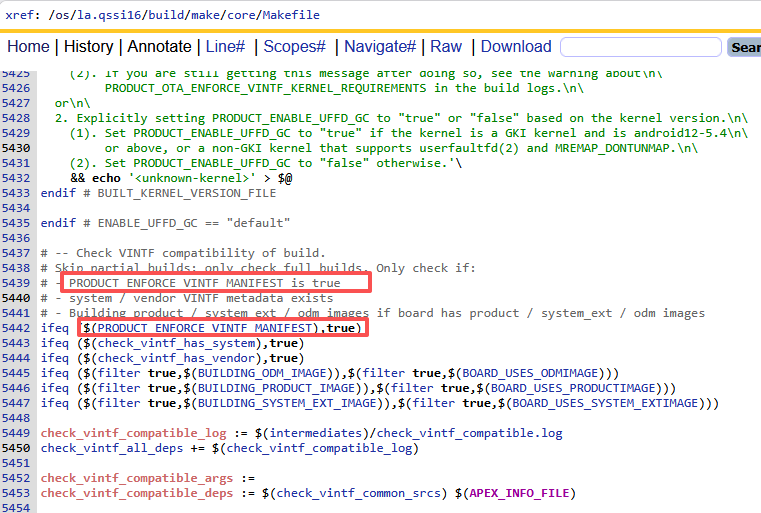Open BUILDING_PRODUCT_IMAGE symbol link
The height and width of the screenshot is (513, 761).
coord(276,389)
